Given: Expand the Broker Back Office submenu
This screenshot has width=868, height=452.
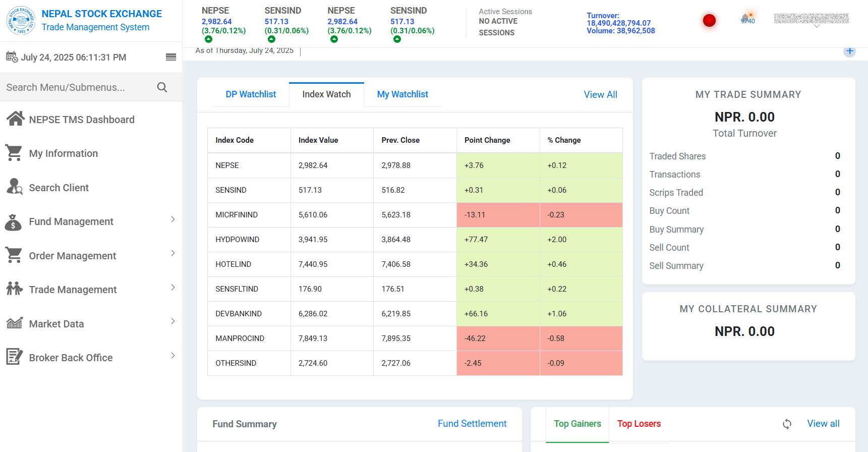Looking at the screenshot, I should (x=173, y=356).
